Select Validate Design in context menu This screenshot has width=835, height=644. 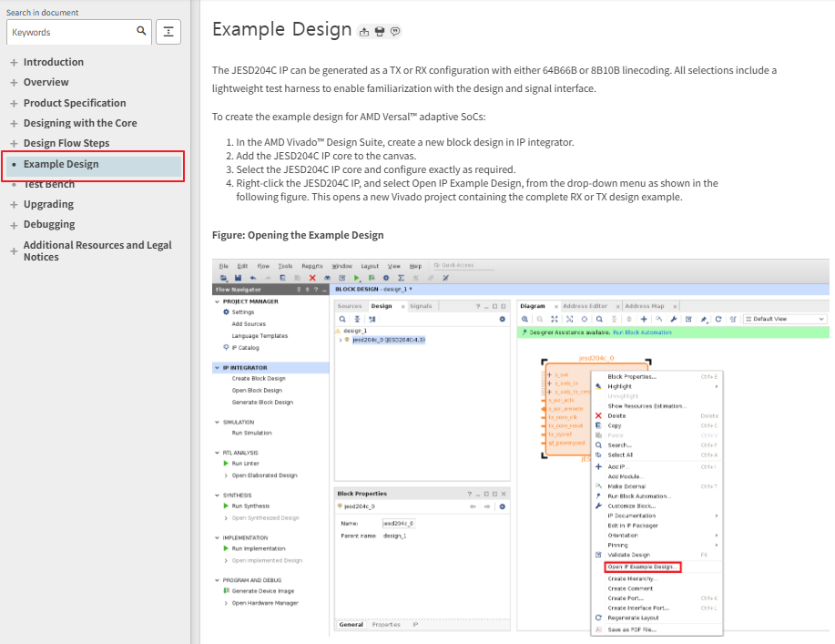point(628,555)
